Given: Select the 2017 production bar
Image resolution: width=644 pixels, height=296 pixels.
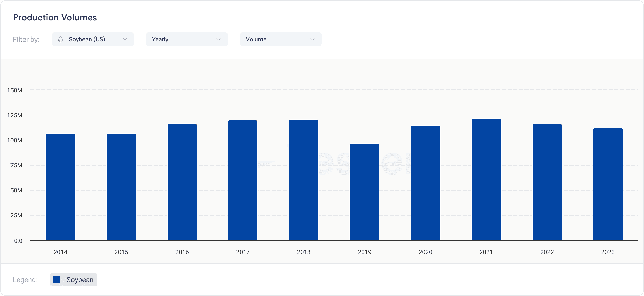Looking at the screenshot, I should coord(243,180).
